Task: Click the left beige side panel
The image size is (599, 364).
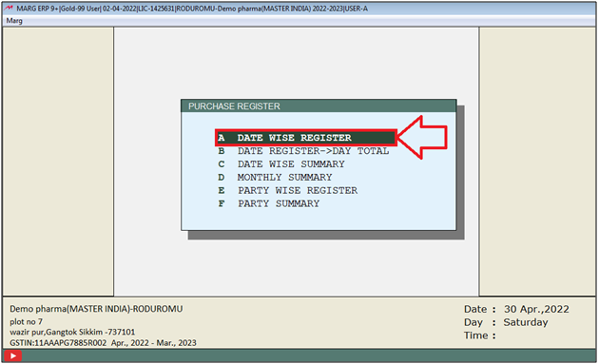Action: [x=58, y=162]
